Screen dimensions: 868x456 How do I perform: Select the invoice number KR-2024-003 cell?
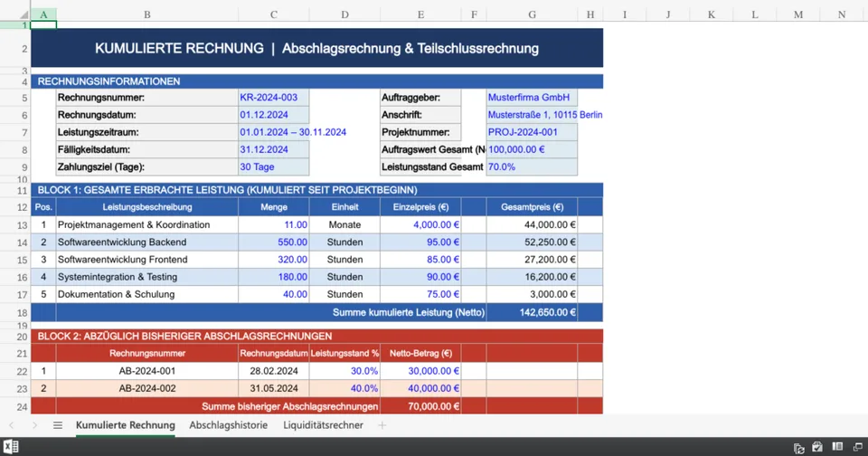point(273,98)
